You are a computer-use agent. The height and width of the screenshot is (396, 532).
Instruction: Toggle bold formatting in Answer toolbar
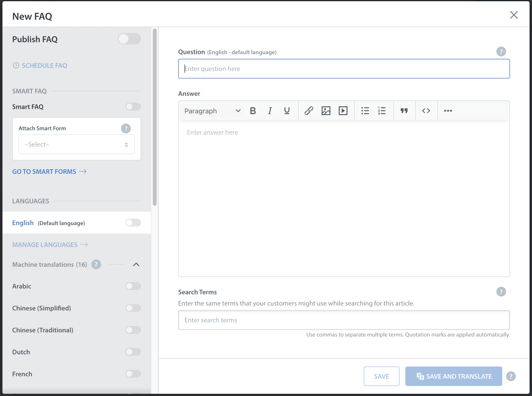click(253, 111)
